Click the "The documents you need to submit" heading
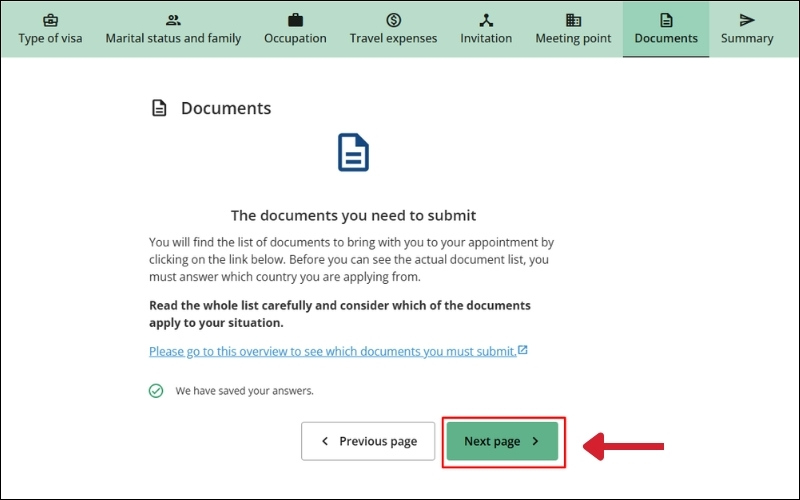 [x=354, y=215]
